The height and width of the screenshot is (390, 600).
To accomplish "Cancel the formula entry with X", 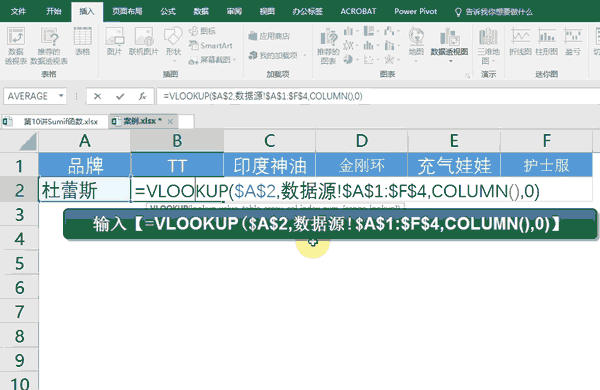I will coord(98,96).
